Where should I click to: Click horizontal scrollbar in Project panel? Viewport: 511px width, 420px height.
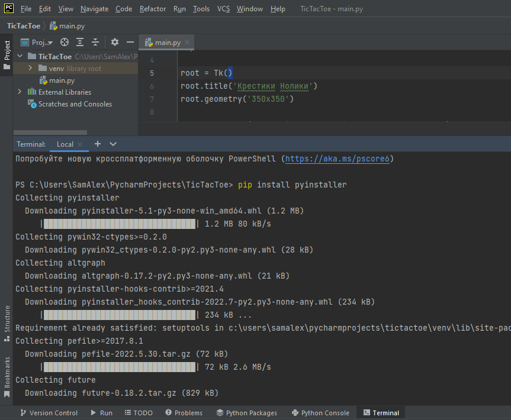[x=50, y=133]
